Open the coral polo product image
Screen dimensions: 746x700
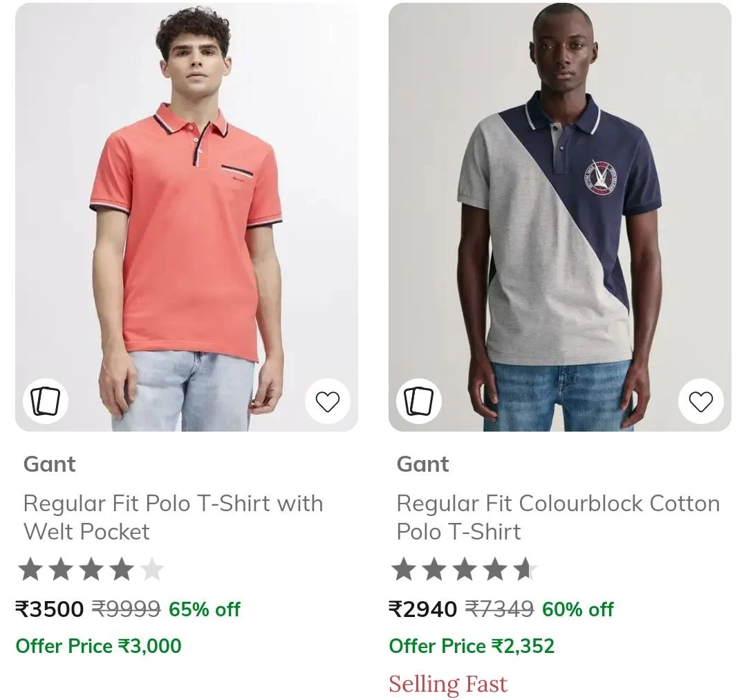click(187, 217)
